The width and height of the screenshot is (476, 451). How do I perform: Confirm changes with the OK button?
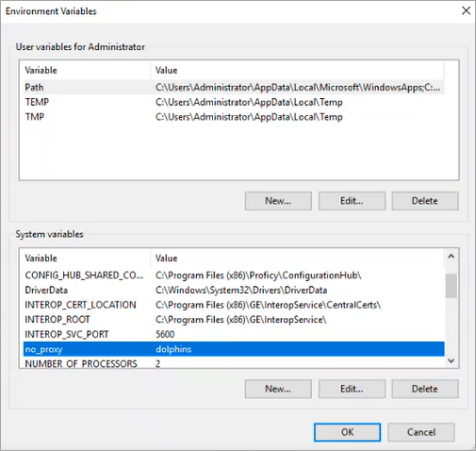pos(347,432)
